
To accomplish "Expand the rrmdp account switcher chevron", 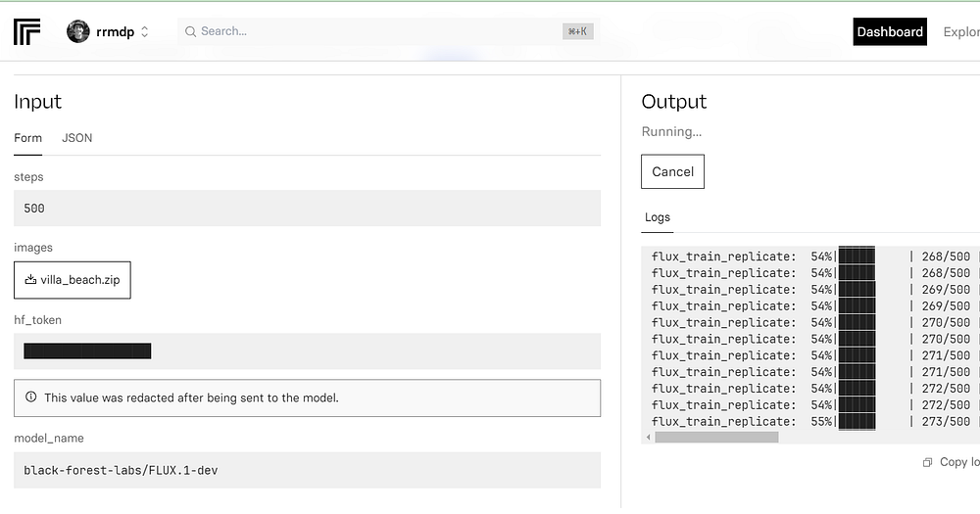I will tap(145, 31).
